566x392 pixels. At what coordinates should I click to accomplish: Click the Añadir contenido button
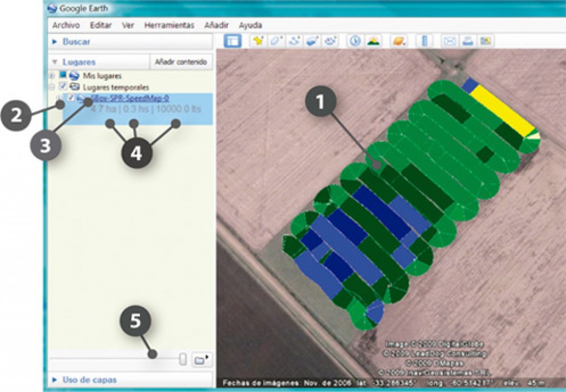(x=181, y=61)
